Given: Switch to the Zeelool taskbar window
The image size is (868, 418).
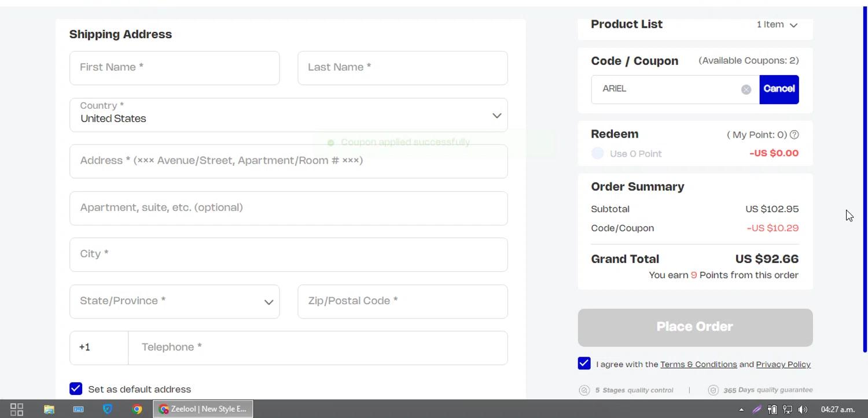Looking at the screenshot, I should click(x=203, y=409).
